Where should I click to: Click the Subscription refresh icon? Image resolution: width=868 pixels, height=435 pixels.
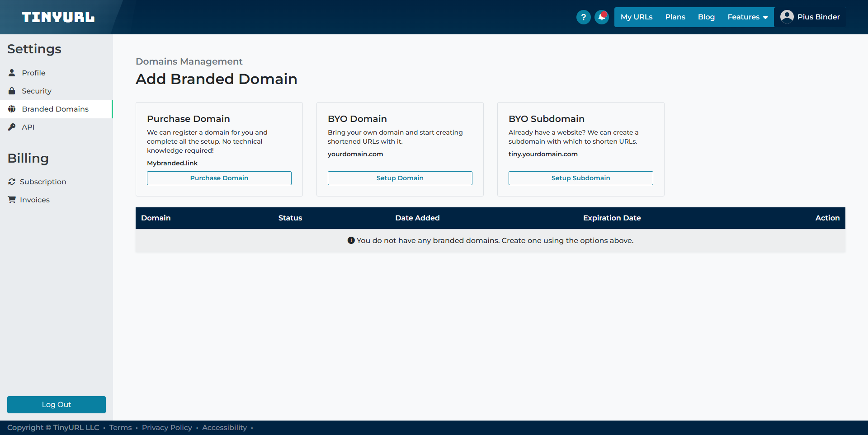point(12,182)
